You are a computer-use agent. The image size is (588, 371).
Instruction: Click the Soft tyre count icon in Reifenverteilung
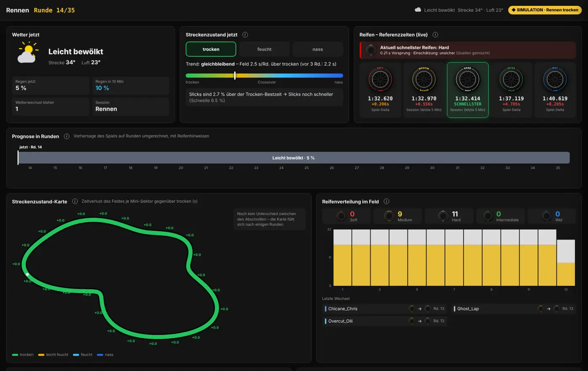[341, 216]
